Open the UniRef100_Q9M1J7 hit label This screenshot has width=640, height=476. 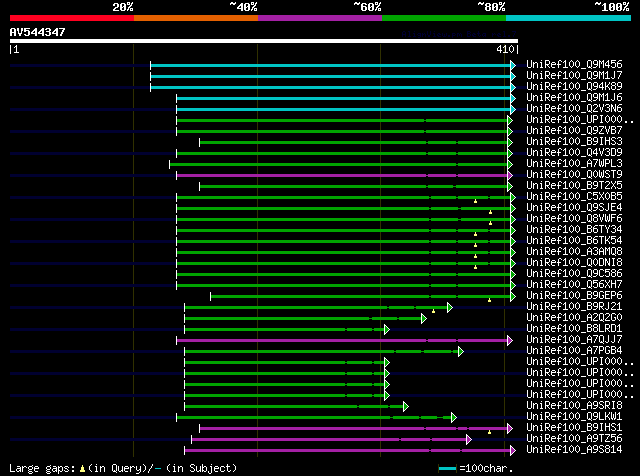point(574,76)
